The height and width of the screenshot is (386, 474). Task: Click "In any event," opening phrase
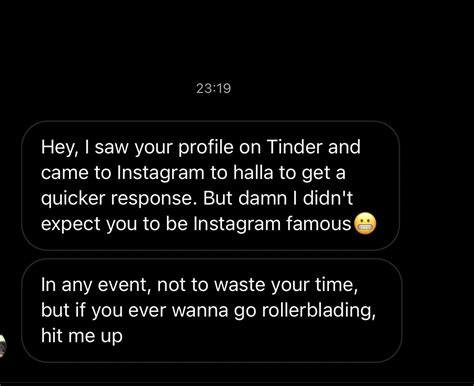click(x=94, y=285)
